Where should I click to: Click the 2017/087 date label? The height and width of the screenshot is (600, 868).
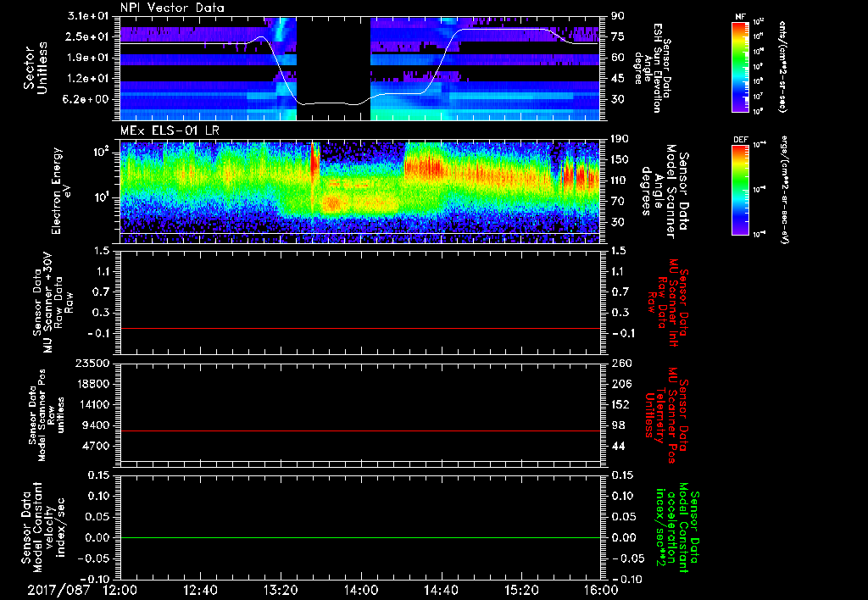58,590
